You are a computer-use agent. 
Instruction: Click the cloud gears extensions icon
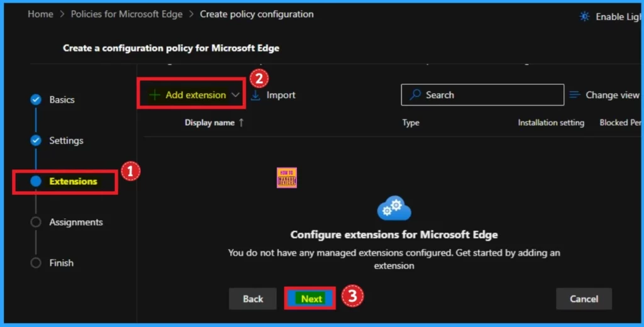click(394, 208)
